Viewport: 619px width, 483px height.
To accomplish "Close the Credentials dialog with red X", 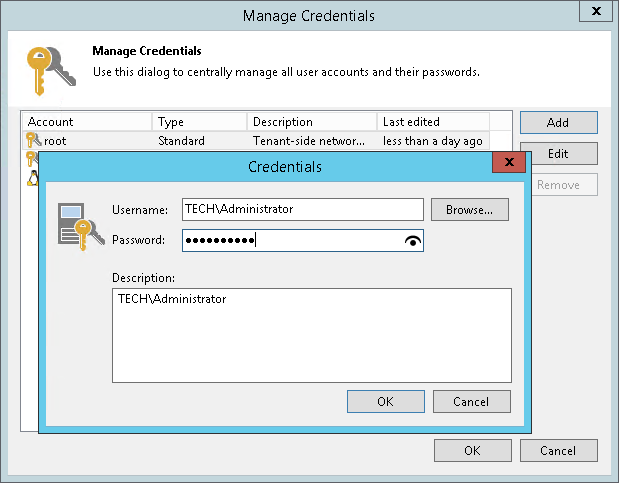I will tap(510, 162).
